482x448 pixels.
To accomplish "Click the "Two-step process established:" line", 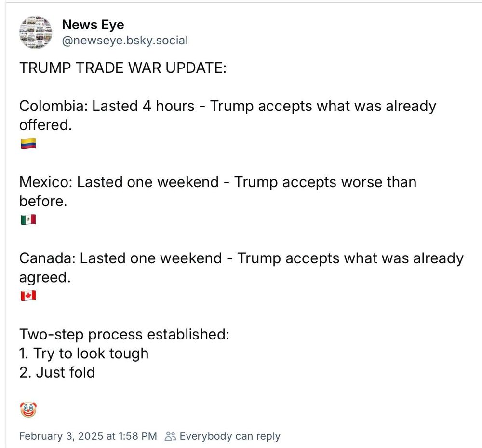I will [124, 334].
